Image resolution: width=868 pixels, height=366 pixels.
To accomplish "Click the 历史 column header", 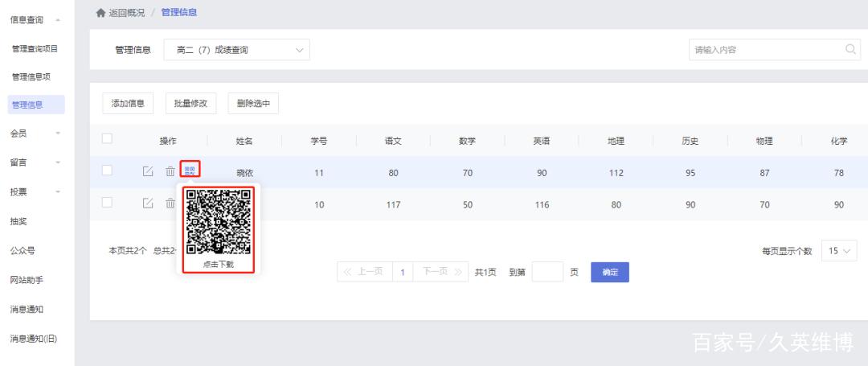I will (690, 142).
